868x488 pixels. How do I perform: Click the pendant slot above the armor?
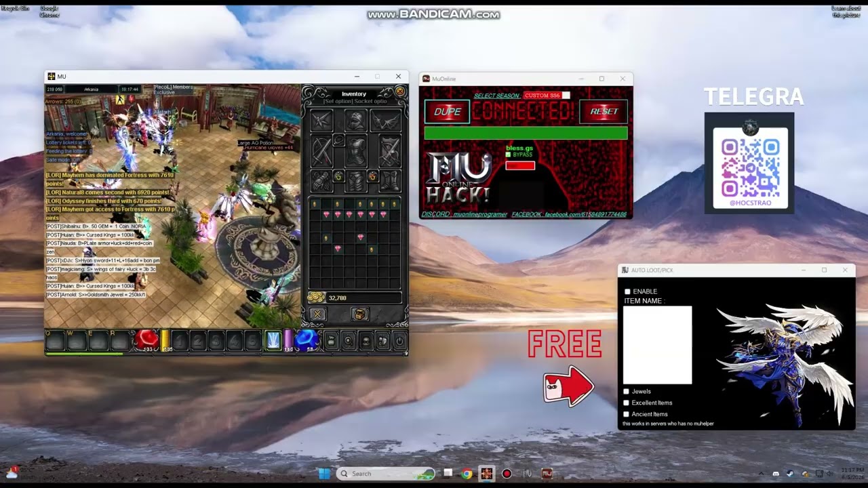(x=338, y=140)
